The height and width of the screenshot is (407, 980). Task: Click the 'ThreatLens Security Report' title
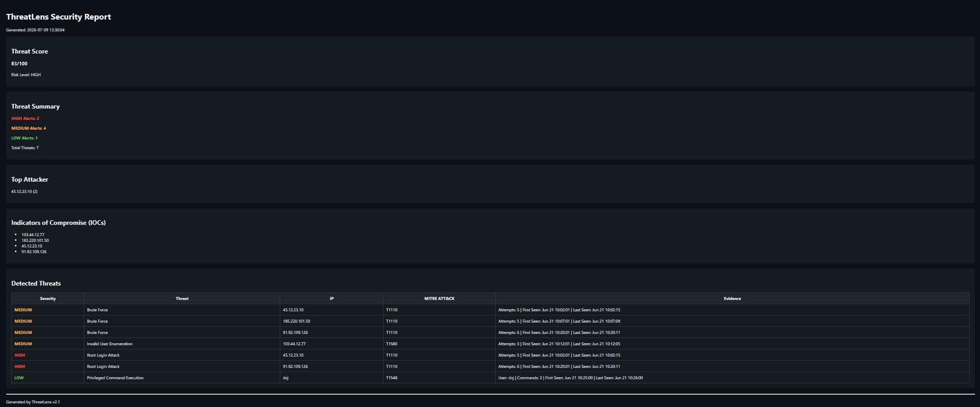coord(59,17)
